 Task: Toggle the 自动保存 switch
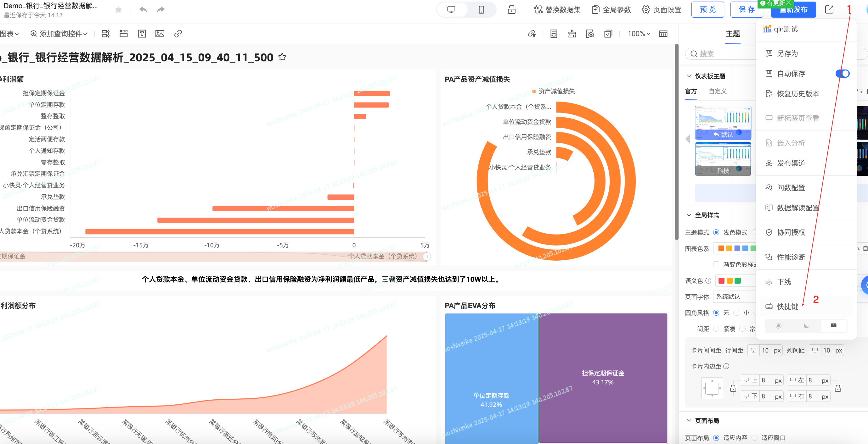(x=843, y=73)
